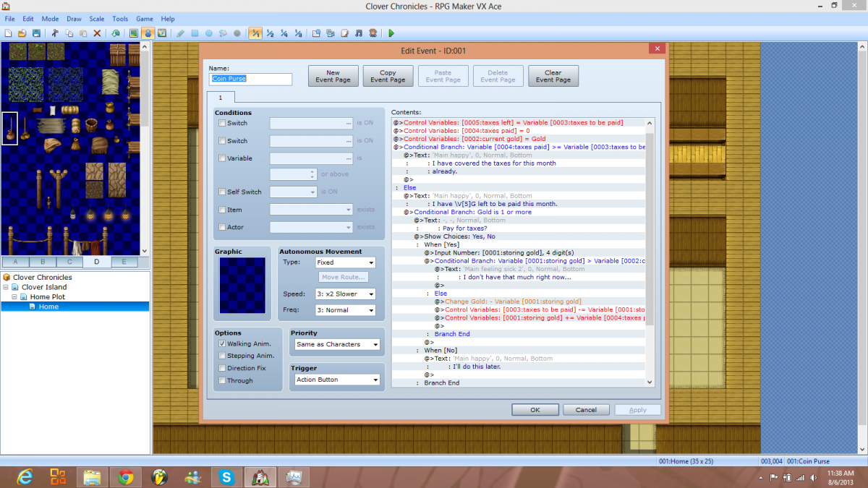Click the New Event Page button

tap(333, 76)
